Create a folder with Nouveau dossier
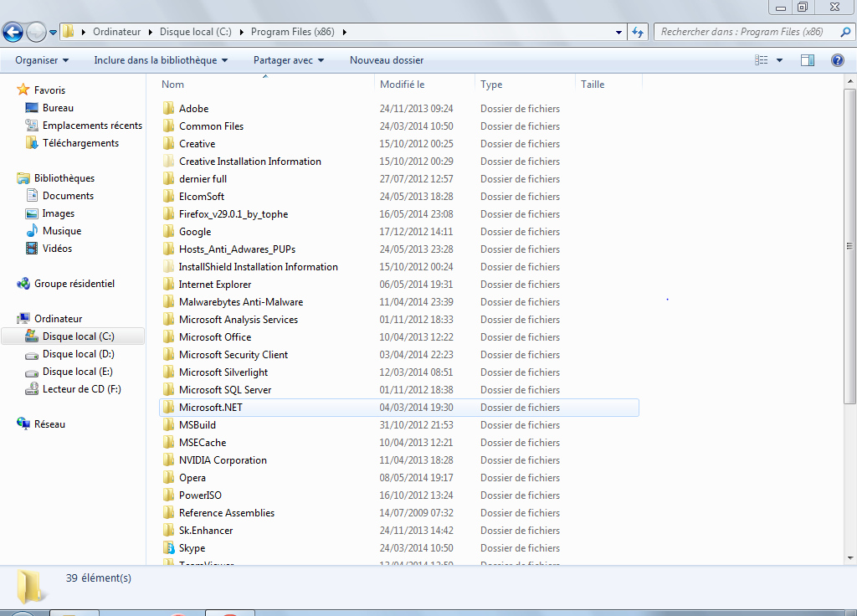The width and height of the screenshot is (857, 616). tap(387, 60)
